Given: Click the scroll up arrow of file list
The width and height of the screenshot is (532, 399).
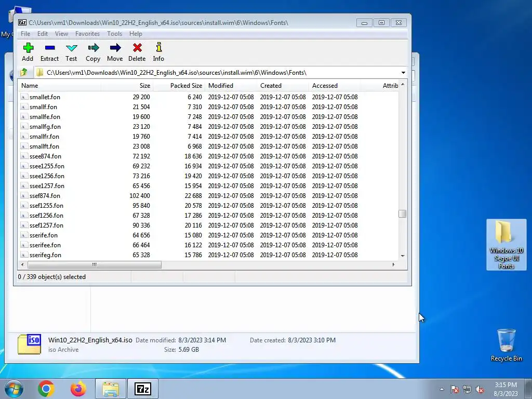Looking at the screenshot, I should pos(403,85).
